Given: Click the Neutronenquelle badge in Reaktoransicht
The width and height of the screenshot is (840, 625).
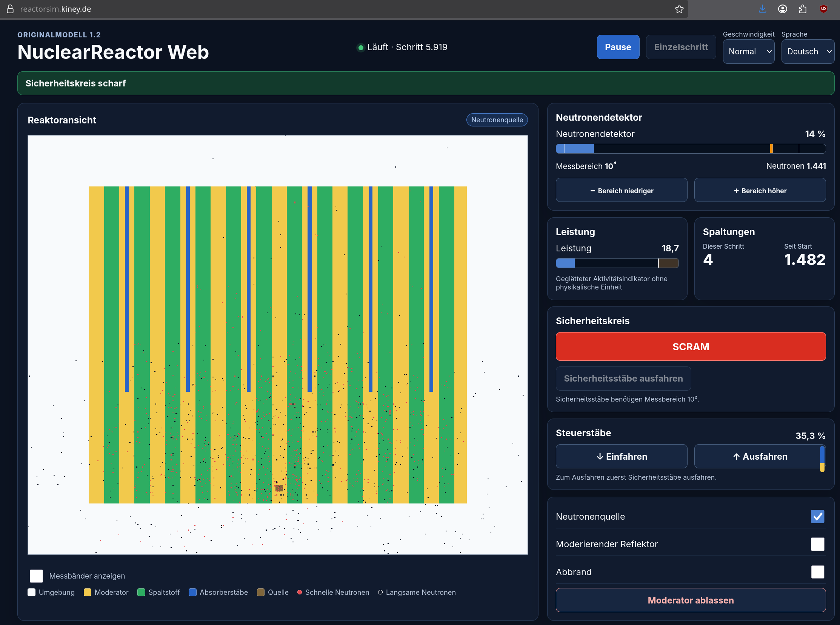Looking at the screenshot, I should pyautogui.click(x=497, y=120).
